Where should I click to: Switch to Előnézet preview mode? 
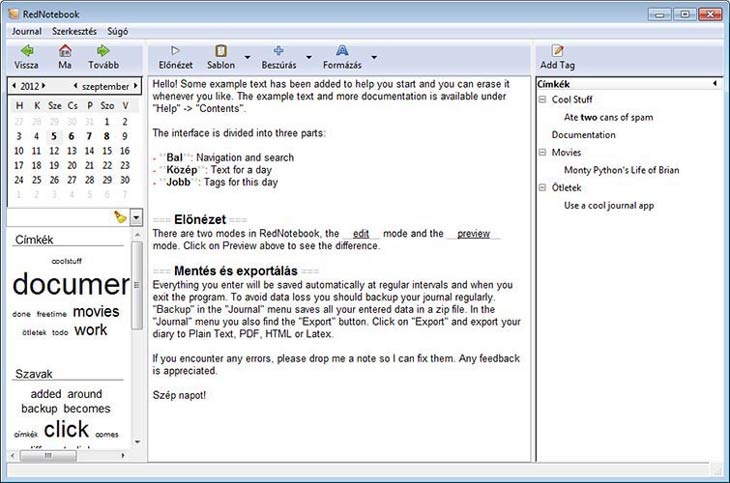(175, 51)
